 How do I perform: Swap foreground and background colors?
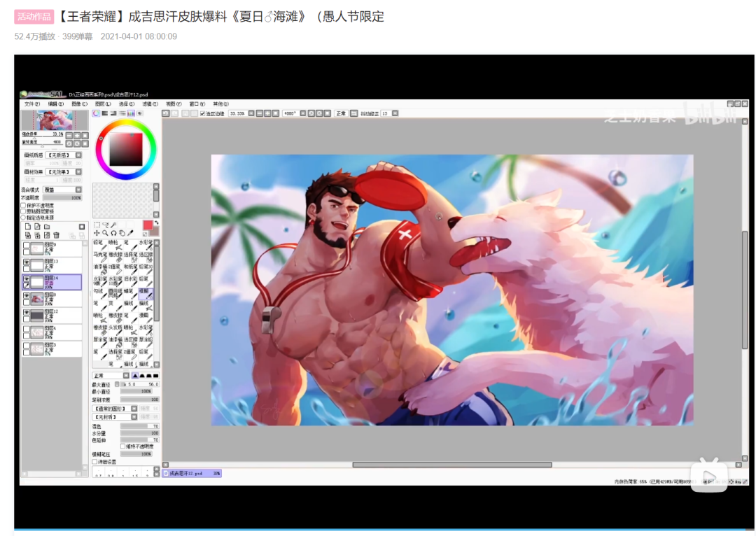tap(156, 223)
